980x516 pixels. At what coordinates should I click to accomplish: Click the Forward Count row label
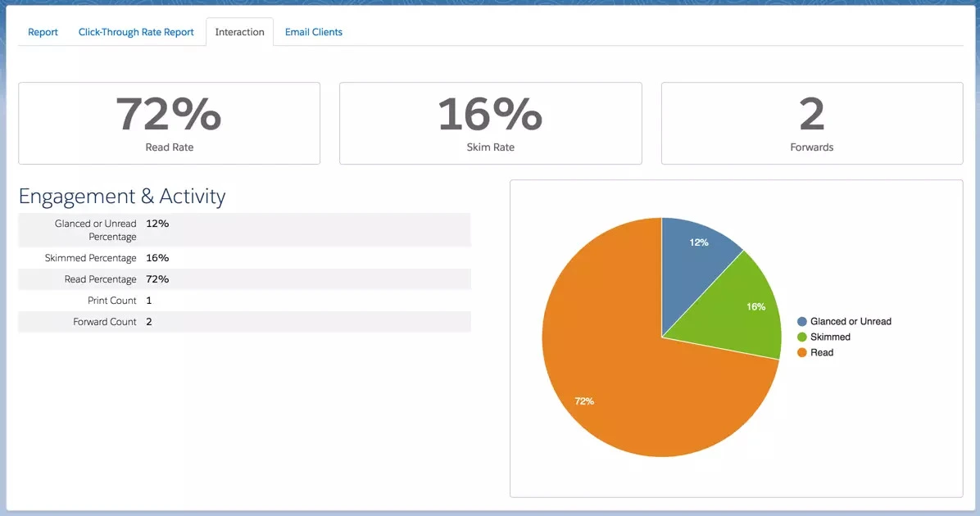(104, 322)
